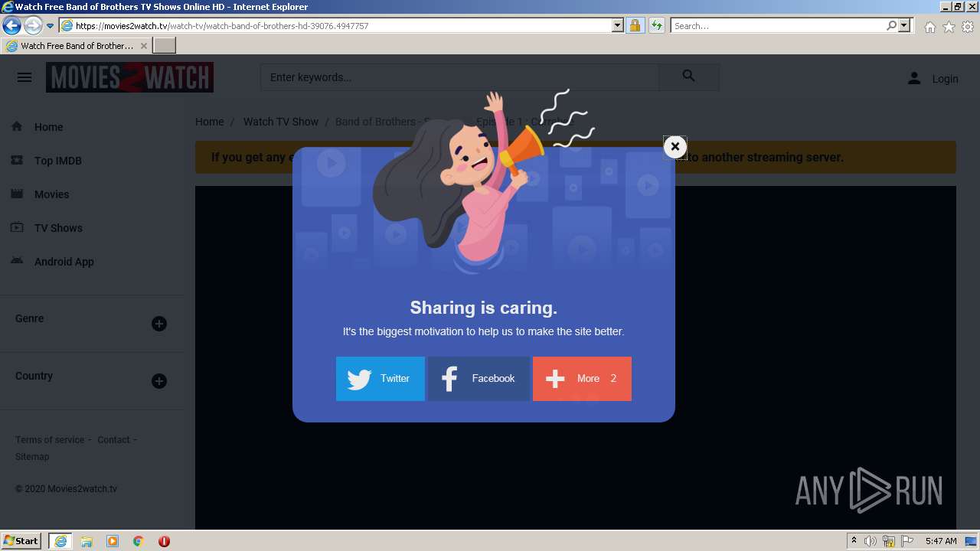Open the Contact link
The image size is (980, 551).
coord(113,440)
